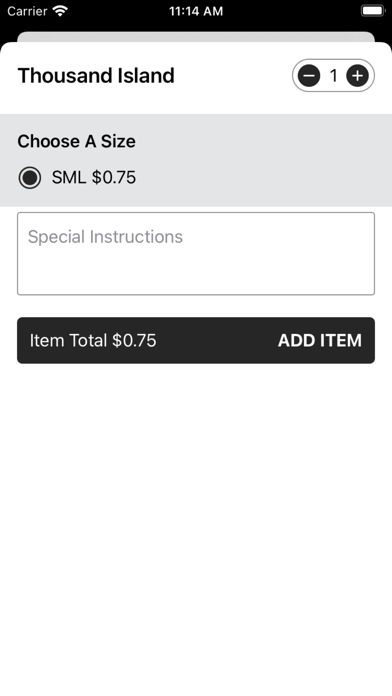
Task: Click the Item Total $0.75 label
Action: click(x=93, y=340)
